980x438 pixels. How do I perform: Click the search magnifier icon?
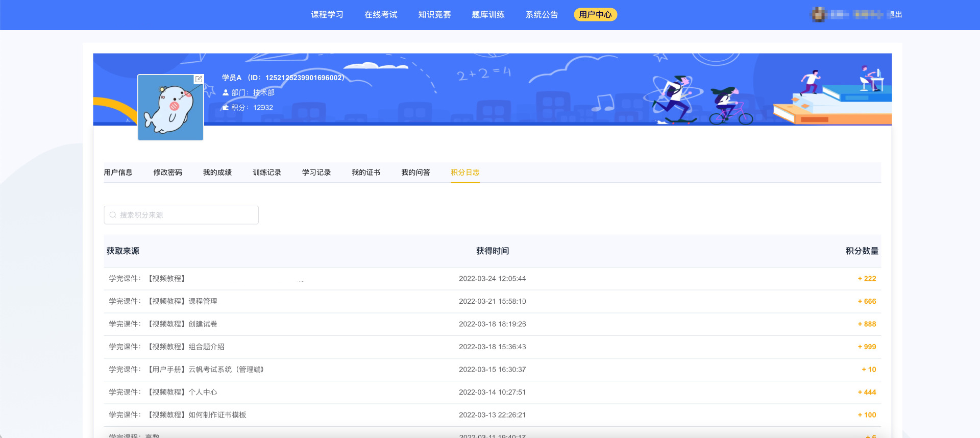pos(113,215)
